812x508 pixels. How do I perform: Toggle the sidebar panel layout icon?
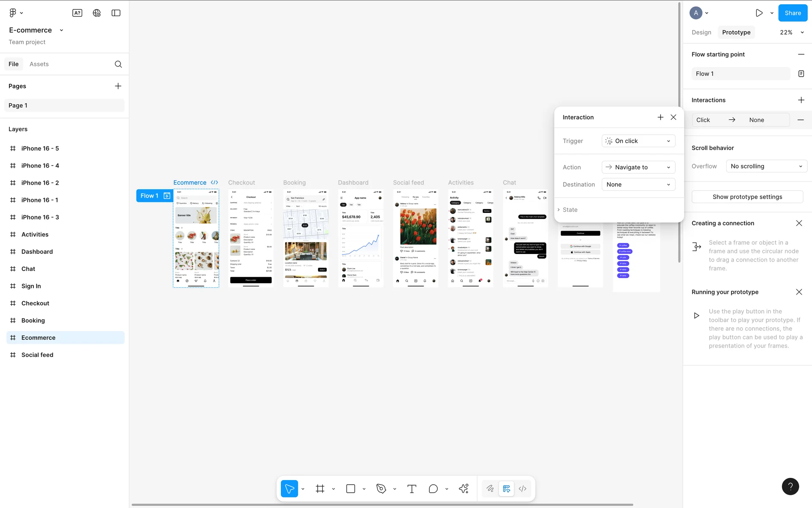pos(116,13)
